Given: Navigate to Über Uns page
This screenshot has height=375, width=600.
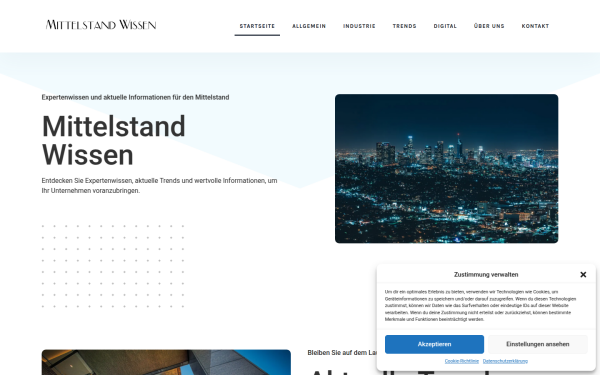Looking at the screenshot, I should click(x=489, y=26).
